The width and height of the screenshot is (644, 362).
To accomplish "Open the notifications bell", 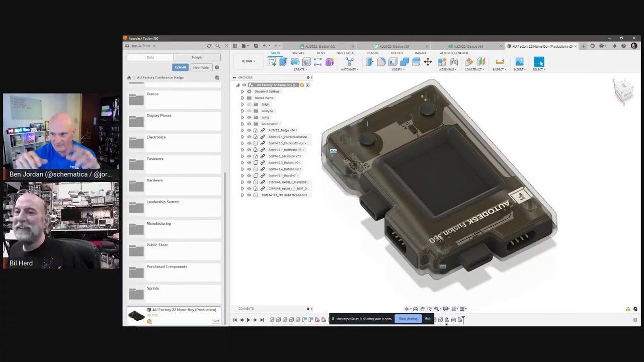I will (x=614, y=46).
